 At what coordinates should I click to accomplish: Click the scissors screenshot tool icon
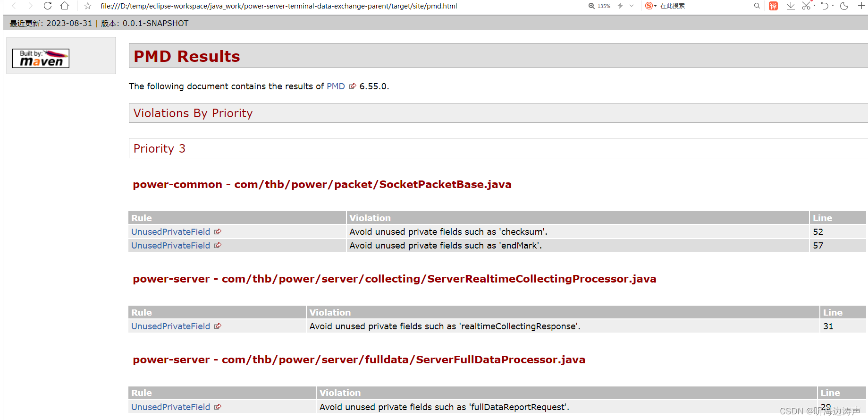pos(806,6)
